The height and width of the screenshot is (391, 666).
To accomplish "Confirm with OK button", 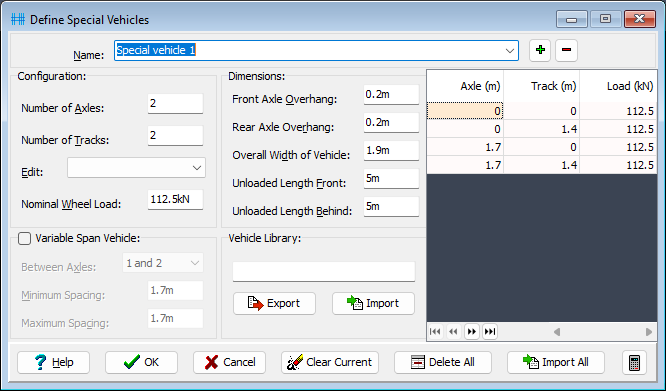I will pos(141,363).
